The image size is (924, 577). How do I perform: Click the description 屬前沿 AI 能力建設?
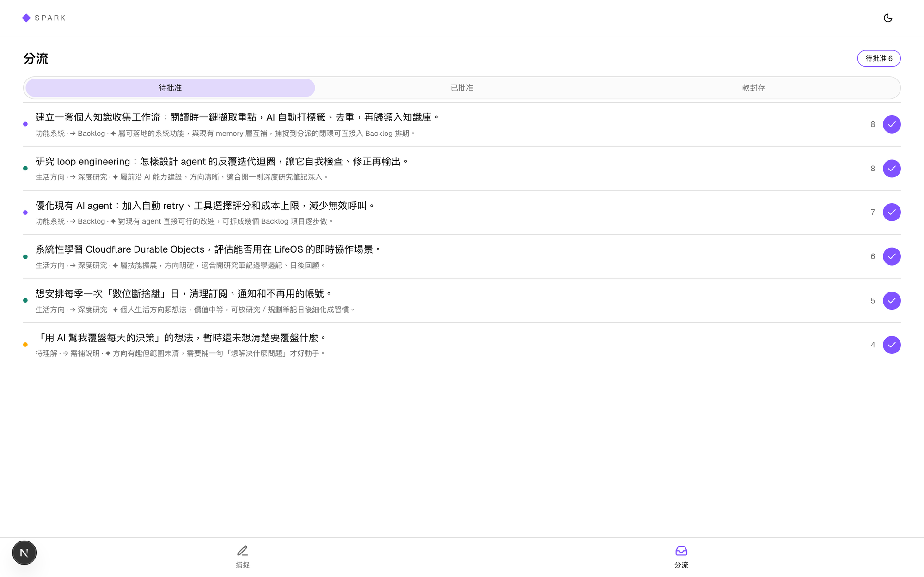click(x=182, y=177)
